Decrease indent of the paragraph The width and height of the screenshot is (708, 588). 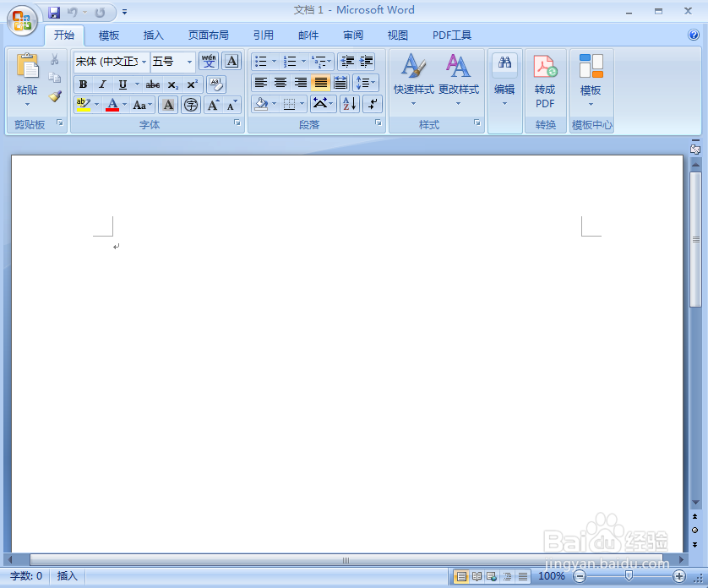tap(346, 61)
